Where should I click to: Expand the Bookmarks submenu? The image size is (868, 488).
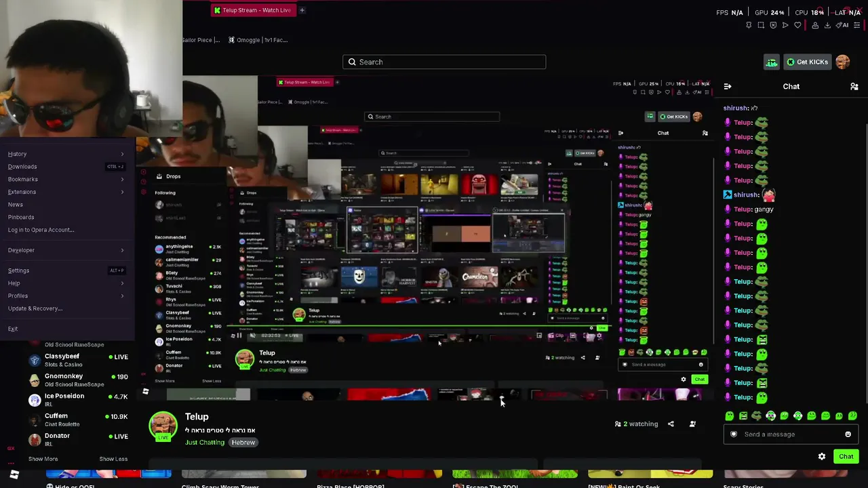[66, 179]
